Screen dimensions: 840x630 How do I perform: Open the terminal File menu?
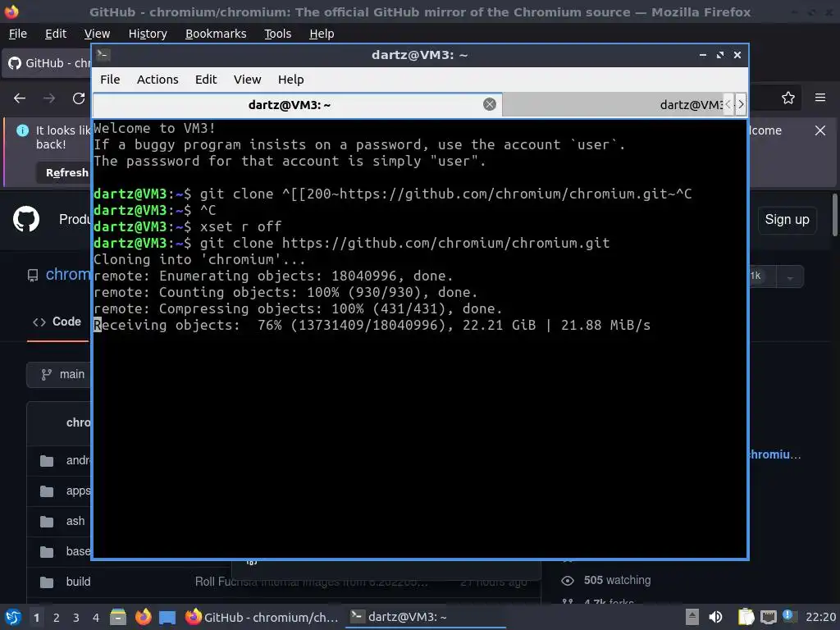click(110, 80)
